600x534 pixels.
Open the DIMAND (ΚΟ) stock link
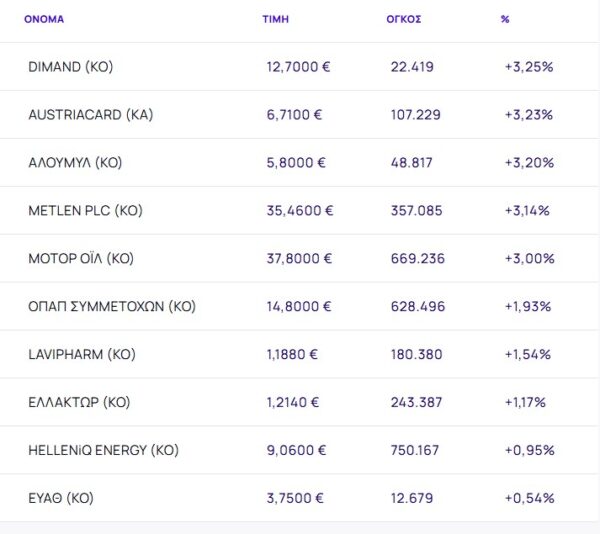click(x=70, y=67)
